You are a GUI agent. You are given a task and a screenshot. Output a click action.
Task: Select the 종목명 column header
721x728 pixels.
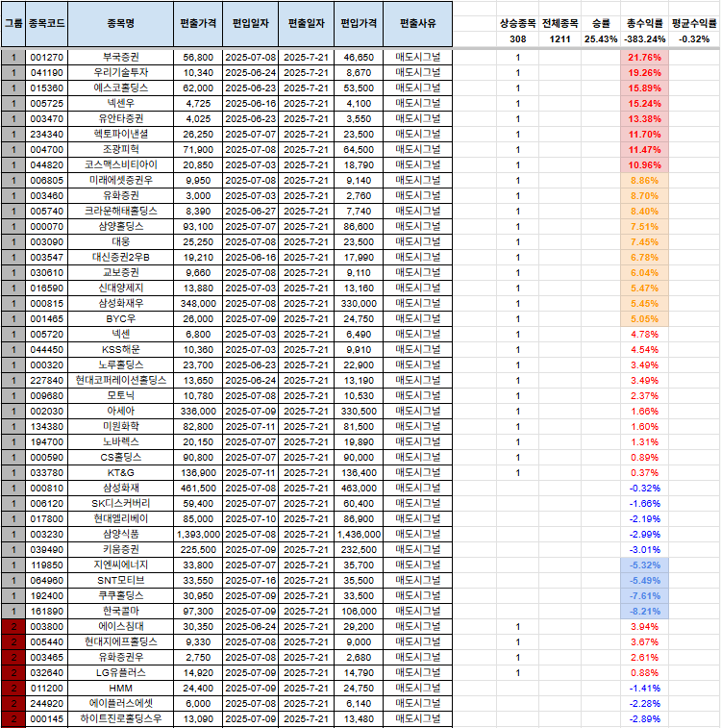pos(120,24)
